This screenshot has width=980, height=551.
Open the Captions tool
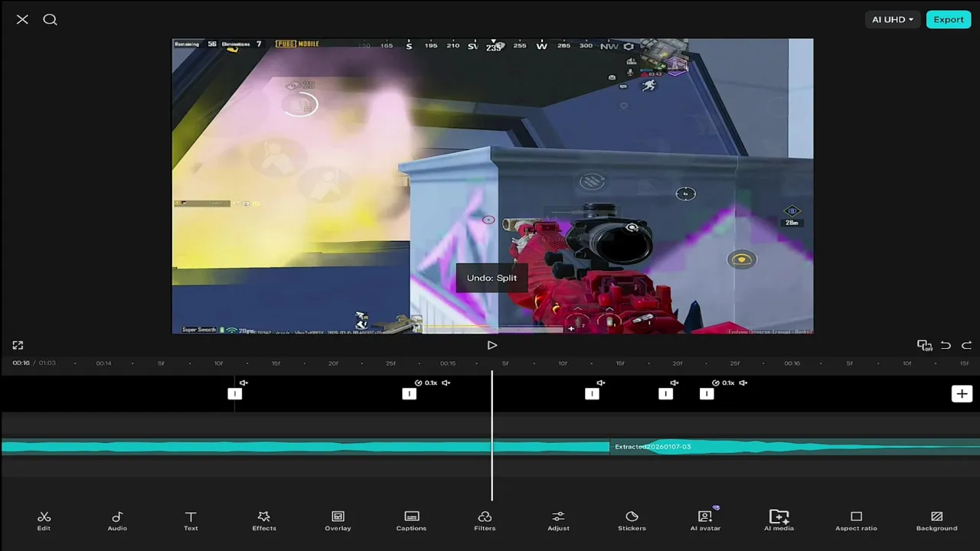point(411,520)
